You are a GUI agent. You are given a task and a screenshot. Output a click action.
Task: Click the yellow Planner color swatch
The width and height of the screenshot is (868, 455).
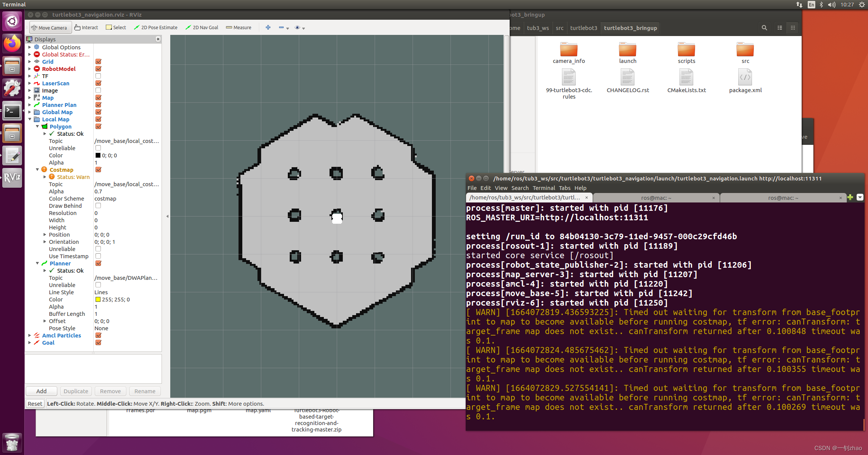[x=98, y=299]
